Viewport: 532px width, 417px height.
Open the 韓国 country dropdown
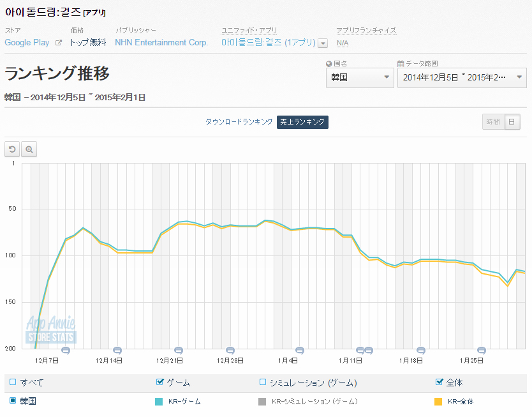(360, 78)
